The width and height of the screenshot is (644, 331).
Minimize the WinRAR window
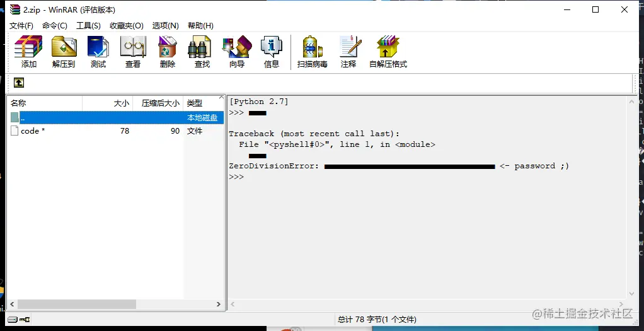(x=566, y=9)
